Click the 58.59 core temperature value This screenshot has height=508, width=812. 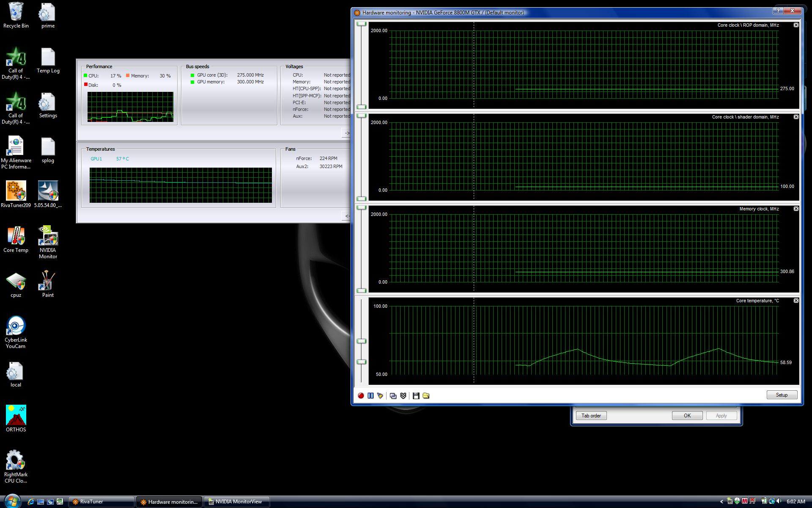coord(786,362)
